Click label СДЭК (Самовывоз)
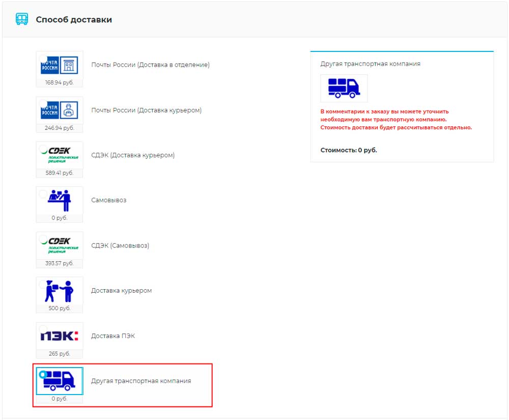 pos(120,245)
